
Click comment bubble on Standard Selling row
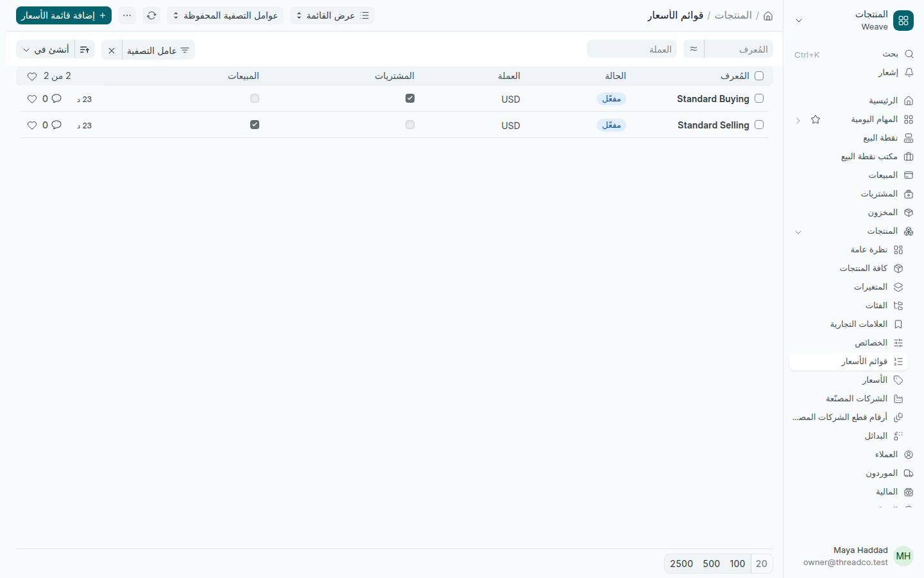click(56, 125)
